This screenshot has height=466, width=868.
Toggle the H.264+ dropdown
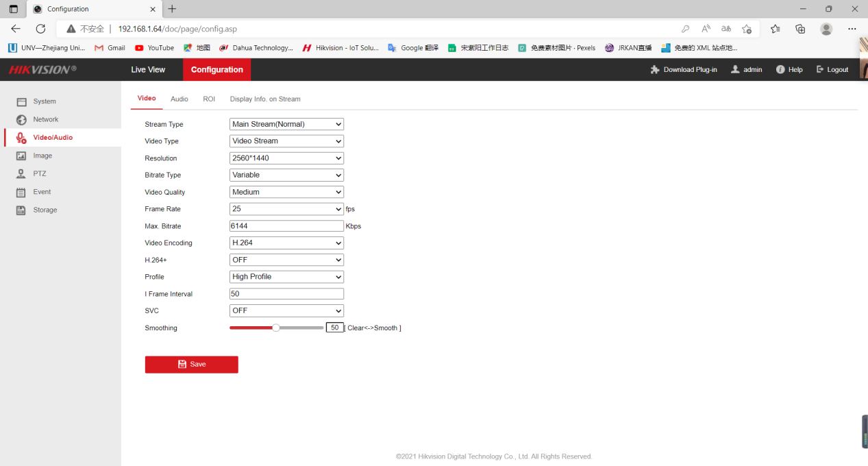[x=286, y=260]
